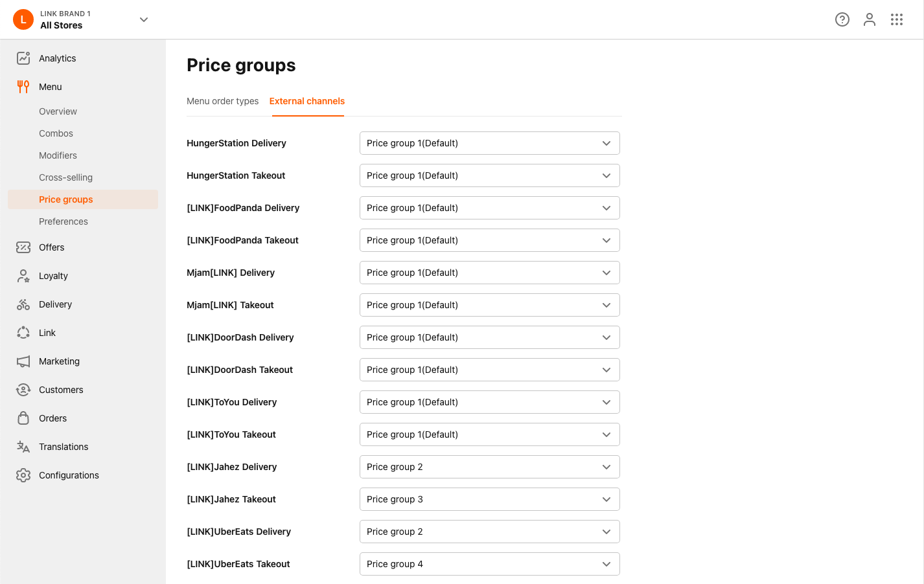Click the Offers coupon icon
The height and width of the screenshot is (584, 924).
coord(23,247)
